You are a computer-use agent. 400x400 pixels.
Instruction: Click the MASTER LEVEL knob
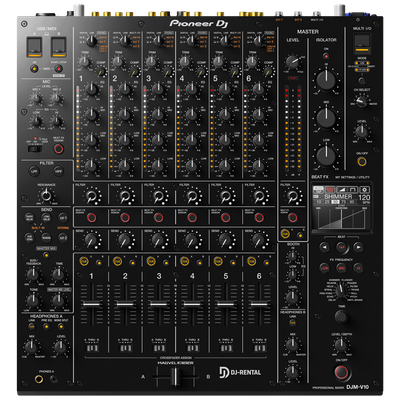tap(292, 62)
